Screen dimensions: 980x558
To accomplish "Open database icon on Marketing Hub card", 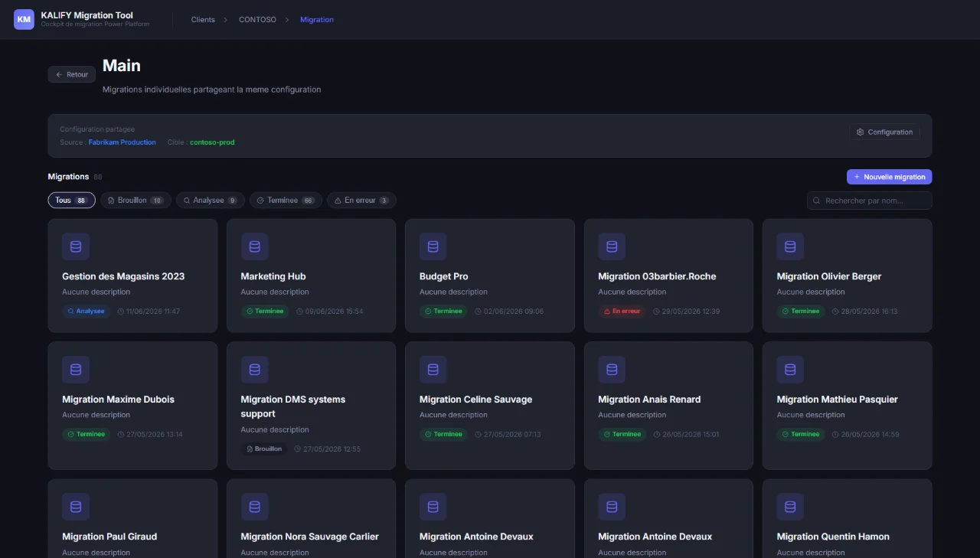I will 254,246.
